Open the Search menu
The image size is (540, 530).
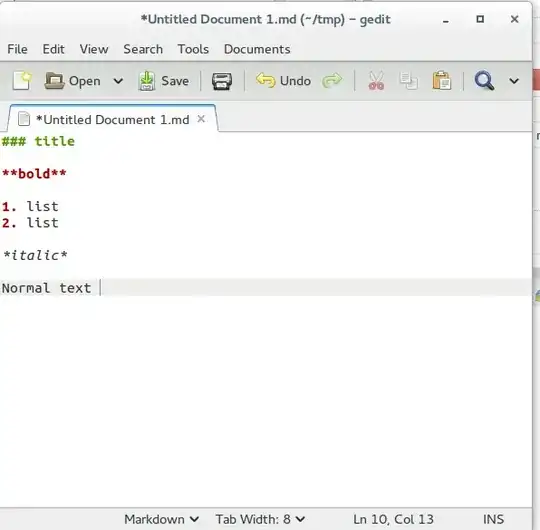(143, 49)
